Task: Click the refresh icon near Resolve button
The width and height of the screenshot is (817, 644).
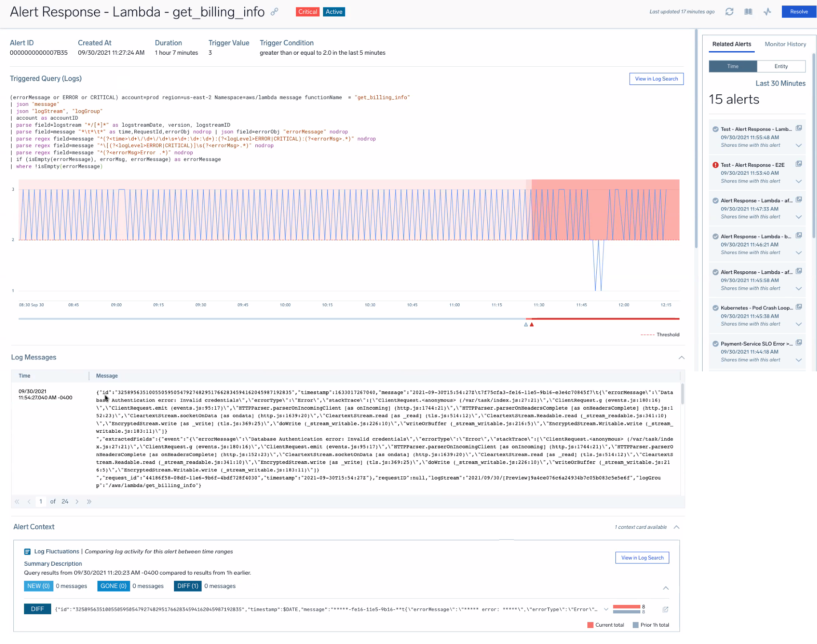Action: click(729, 12)
